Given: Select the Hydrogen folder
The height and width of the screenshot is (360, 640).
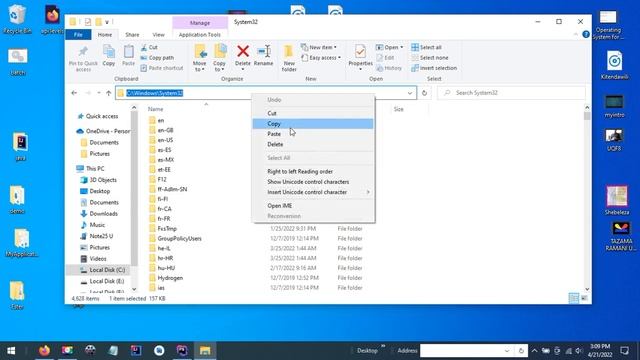Looking at the screenshot, I should 170,278.
